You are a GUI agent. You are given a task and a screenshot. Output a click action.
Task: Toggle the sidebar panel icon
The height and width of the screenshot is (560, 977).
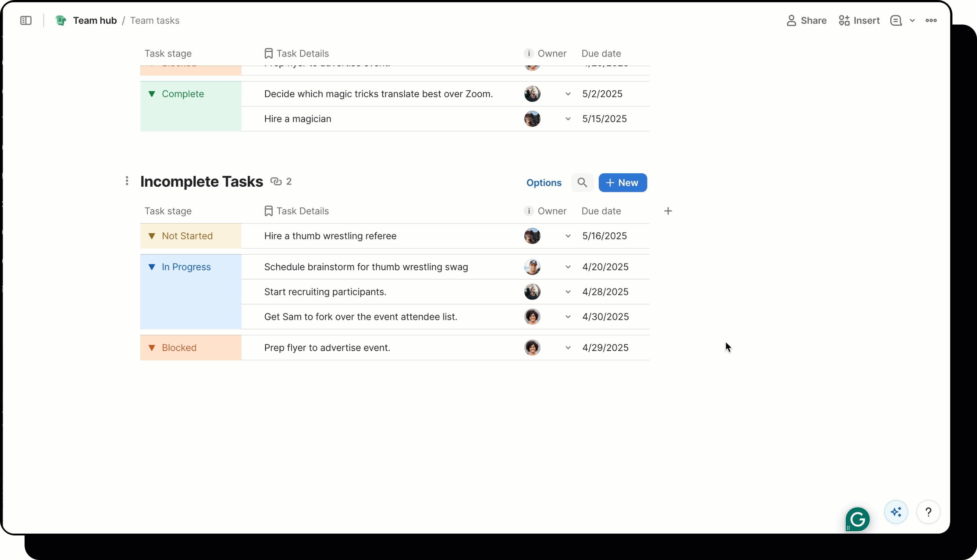click(x=26, y=20)
